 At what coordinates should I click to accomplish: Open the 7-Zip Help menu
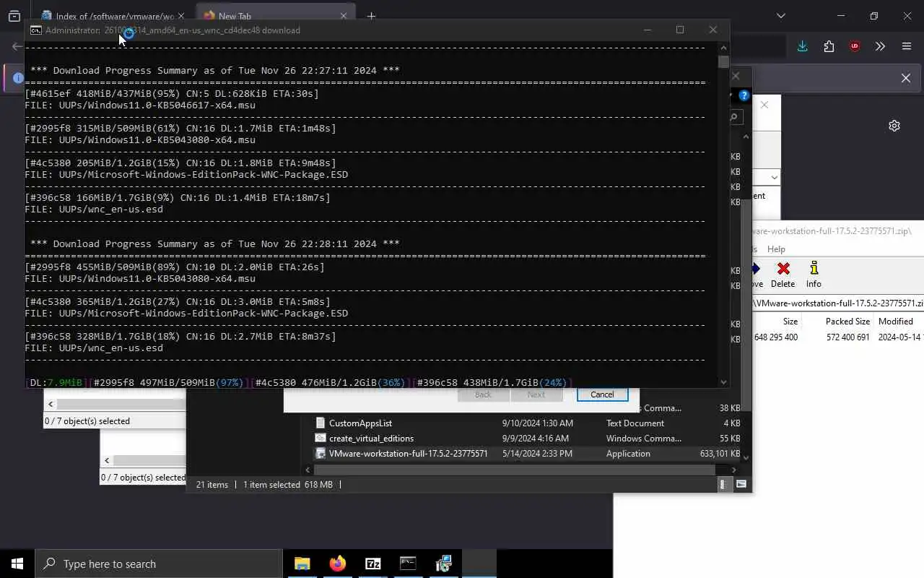776,249
